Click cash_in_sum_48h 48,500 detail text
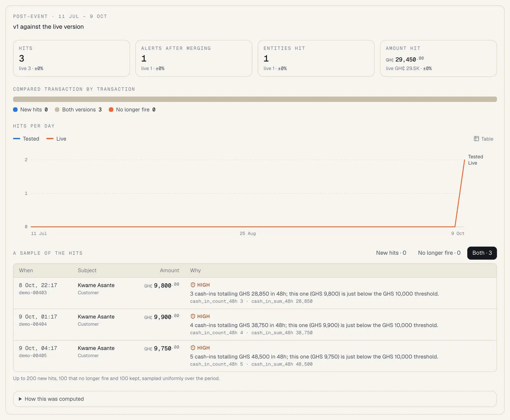510x420 pixels. click(282, 364)
